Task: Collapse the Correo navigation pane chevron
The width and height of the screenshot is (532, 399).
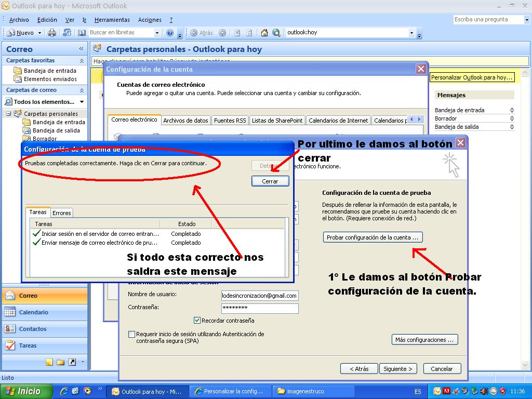Action: tap(81, 49)
